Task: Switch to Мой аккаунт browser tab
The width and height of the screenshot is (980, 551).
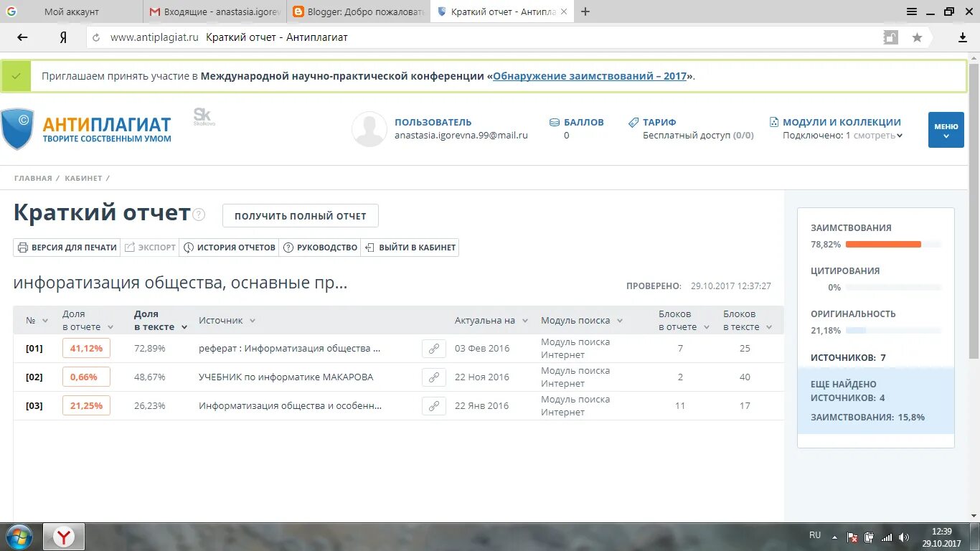Action: coord(72,11)
